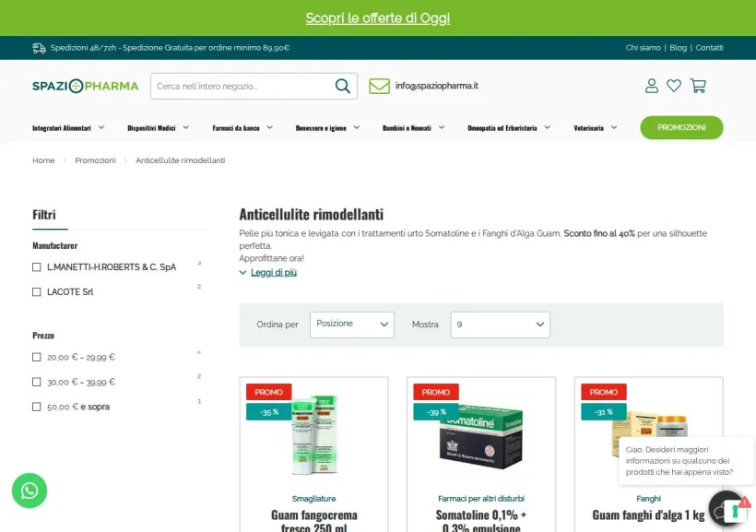Select price range 20,00 € - 29,99 €
756x532 pixels.
tap(37, 357)
